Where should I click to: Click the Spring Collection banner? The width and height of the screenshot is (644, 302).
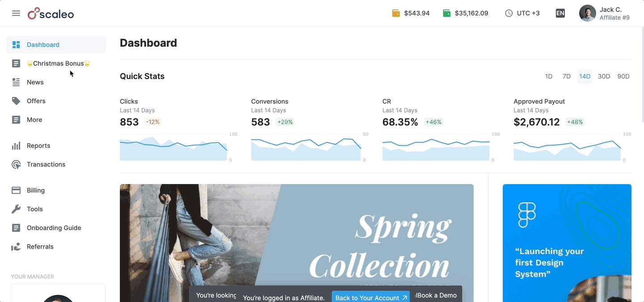(x=297, y=243)
